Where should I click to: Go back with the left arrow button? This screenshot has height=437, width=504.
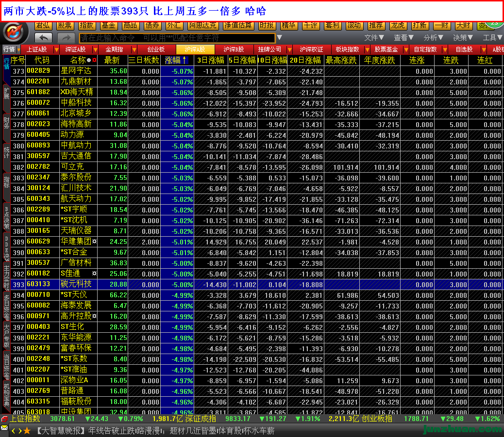43,38
